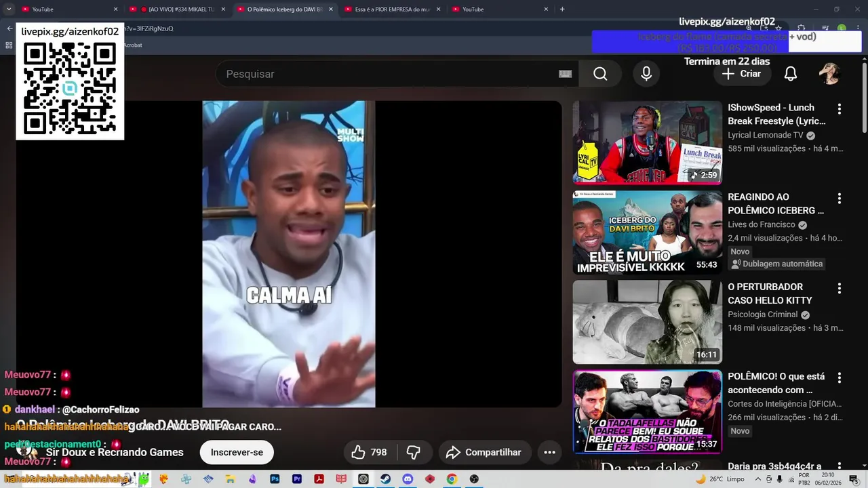868x488 pixels.
Task: Open the on-screen keyboard in search
Action: click(565, 74)
